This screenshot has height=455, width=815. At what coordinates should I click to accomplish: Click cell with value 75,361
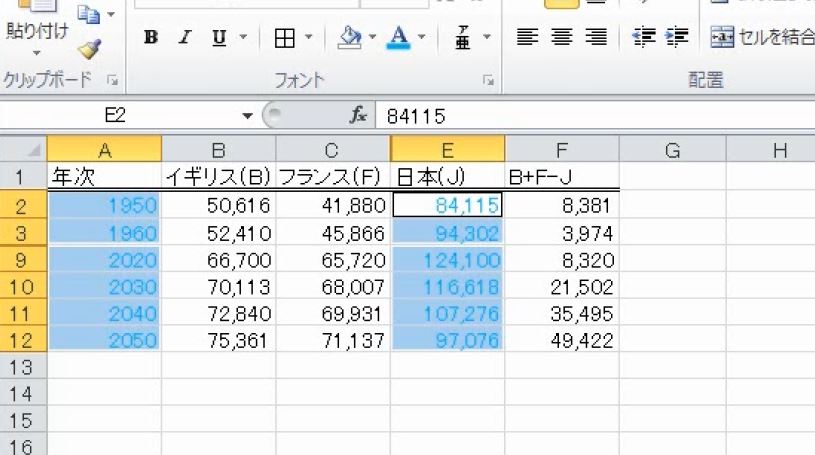(219, 340)
